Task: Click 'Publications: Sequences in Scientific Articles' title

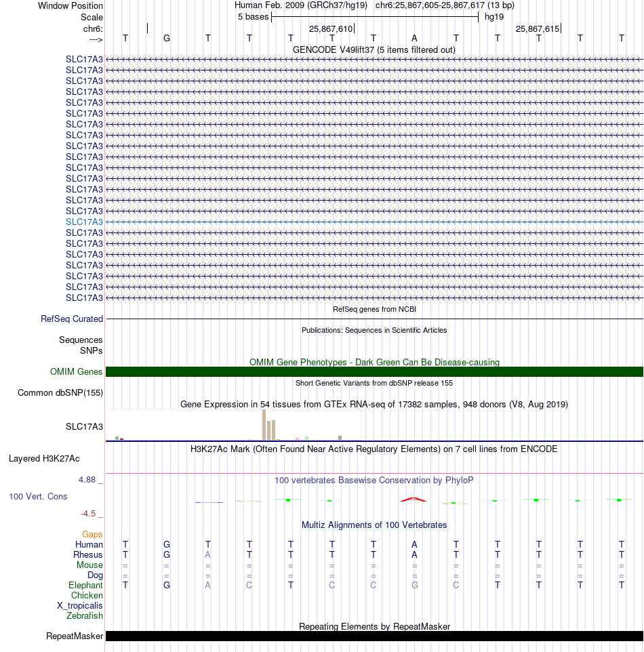Action: tap(374, 330)
